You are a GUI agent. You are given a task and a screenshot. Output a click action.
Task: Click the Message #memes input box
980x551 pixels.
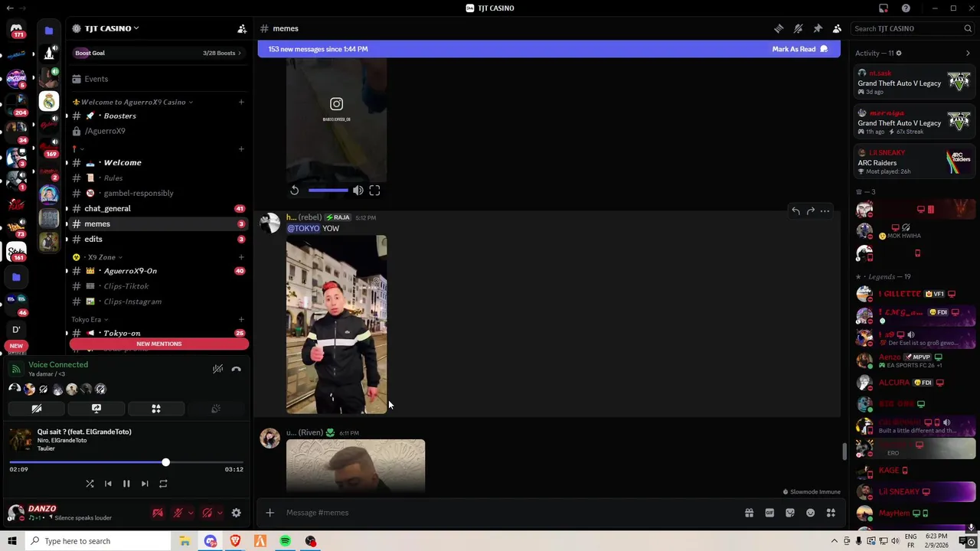(x=505, y=513)
